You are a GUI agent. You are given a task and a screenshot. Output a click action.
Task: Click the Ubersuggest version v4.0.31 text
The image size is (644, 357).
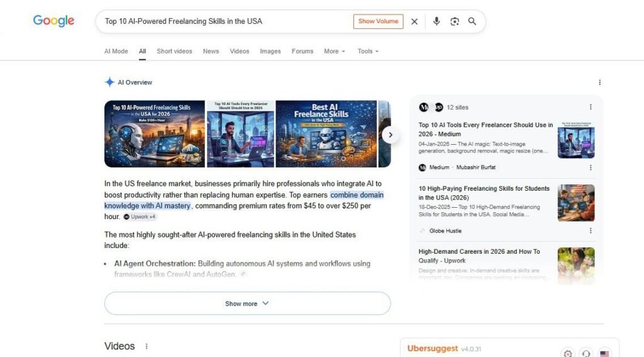(x=470, y=349)
